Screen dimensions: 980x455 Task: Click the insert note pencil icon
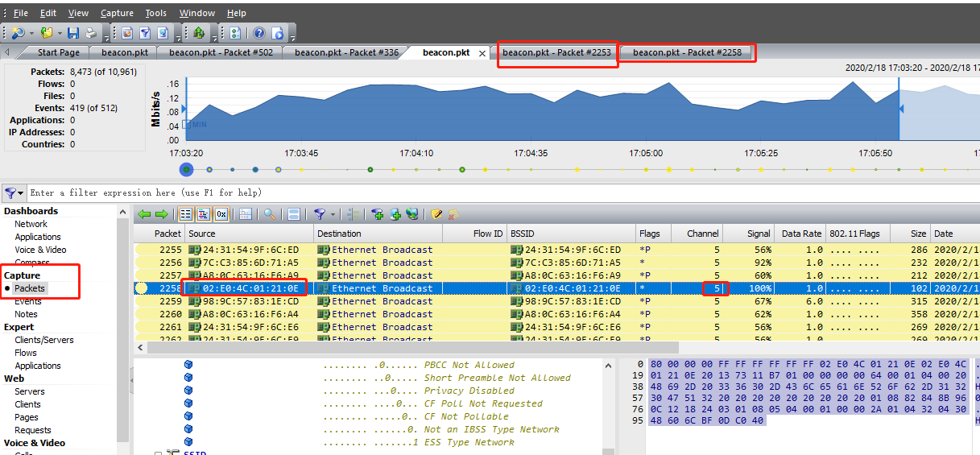coord(436,214)
